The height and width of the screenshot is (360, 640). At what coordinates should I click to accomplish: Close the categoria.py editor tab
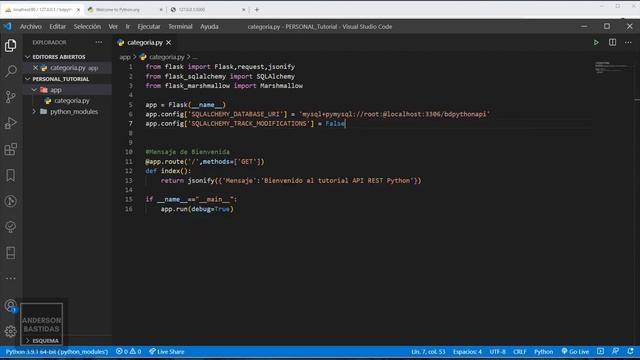coord(169,42)
